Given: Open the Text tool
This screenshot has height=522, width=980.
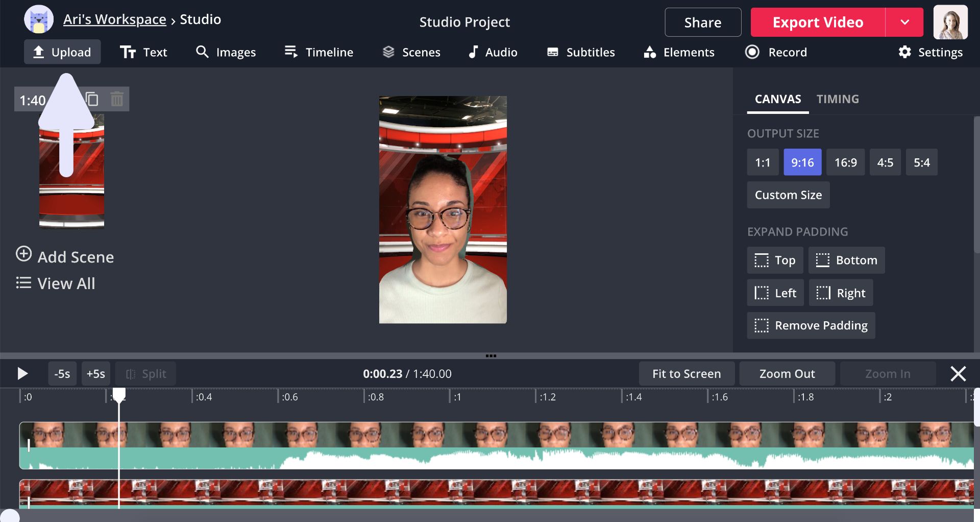Looking at the screenshot, I should coord(143,52).
